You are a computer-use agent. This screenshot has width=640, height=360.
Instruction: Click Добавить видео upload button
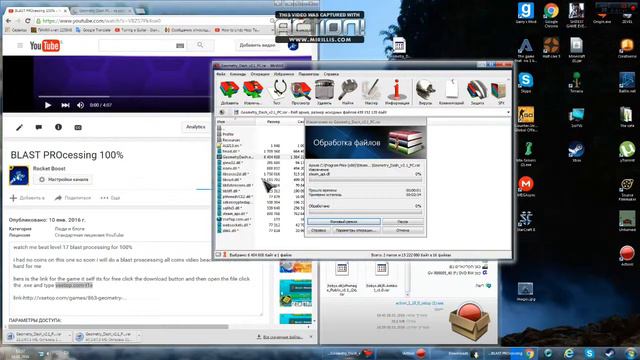[x=257, y=45]
